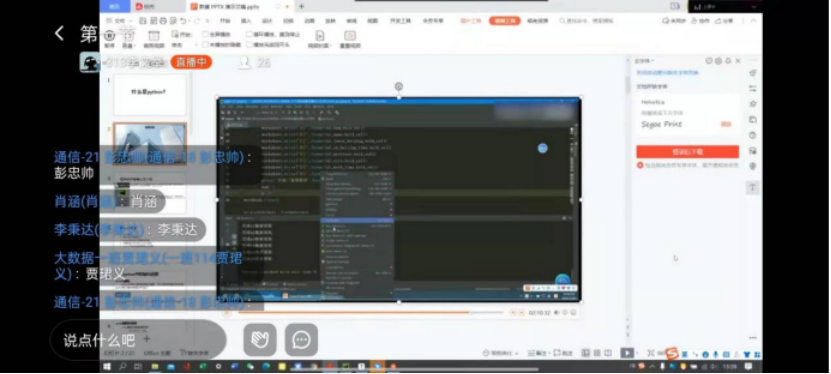Screen dimensions: 831x374
Task: Switch to the 插入 Insert ribbon tab
Action: [246, 21]
